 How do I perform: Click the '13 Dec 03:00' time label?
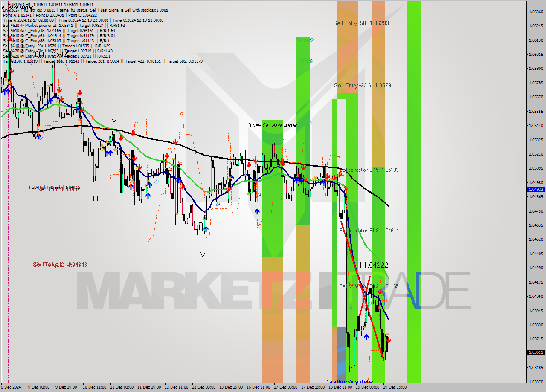[x=203, y=387]
